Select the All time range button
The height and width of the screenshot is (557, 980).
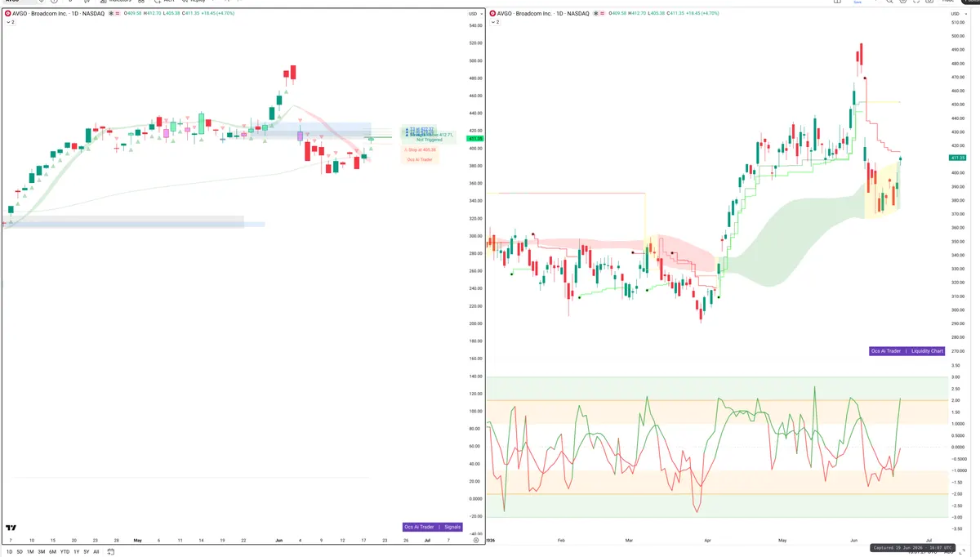pyautogui.click(x=96, y=552)
